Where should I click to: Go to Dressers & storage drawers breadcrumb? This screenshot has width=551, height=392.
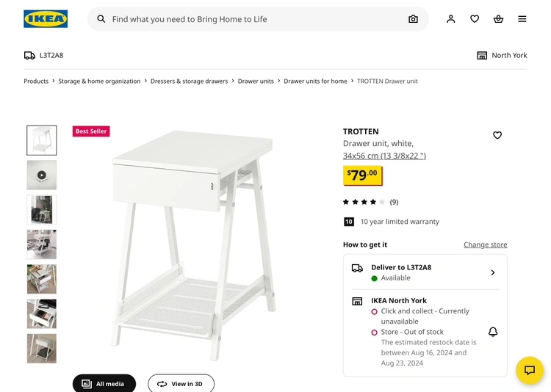pyautogui.click(x=189, y=81)
